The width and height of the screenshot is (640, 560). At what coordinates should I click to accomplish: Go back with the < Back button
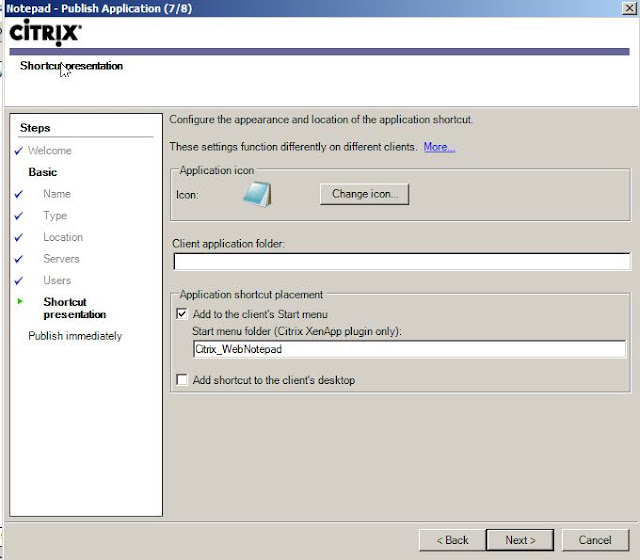point(452,540)
